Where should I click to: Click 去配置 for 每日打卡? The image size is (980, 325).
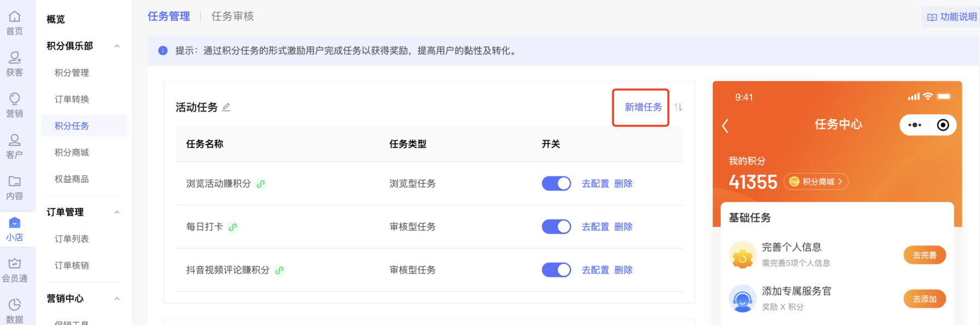point(596,227)
